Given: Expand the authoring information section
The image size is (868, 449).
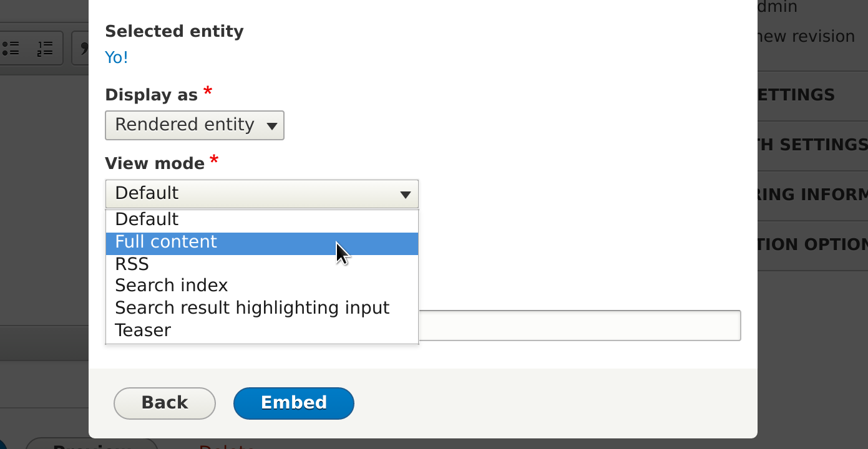Looking at the screenshot, I should pos(812,195).
